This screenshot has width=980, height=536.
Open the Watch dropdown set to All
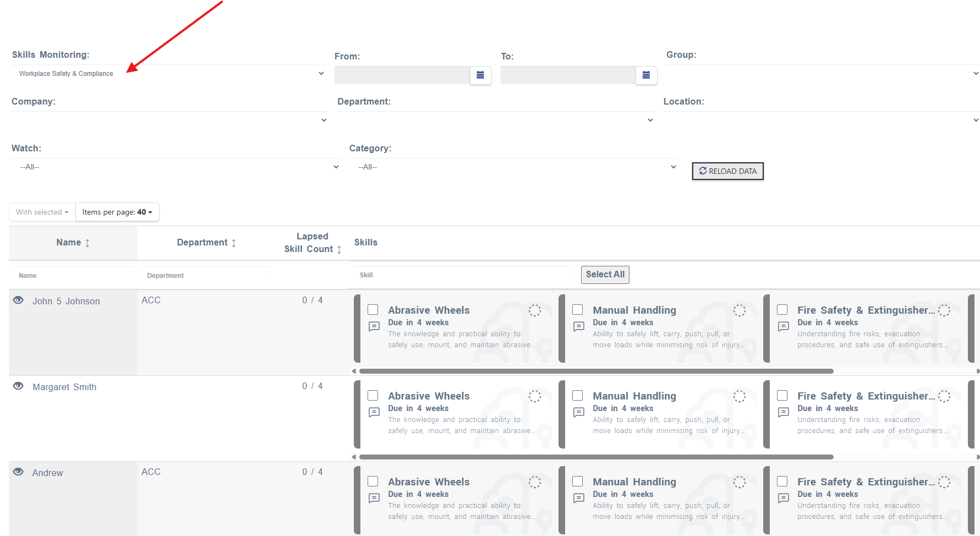pos(176,167)
